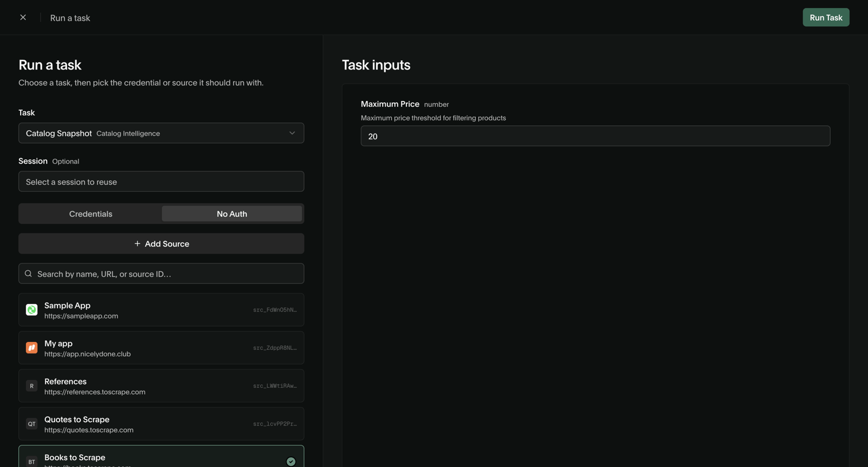Click the Add Source button
868x467 pixels.
(161, 243)
